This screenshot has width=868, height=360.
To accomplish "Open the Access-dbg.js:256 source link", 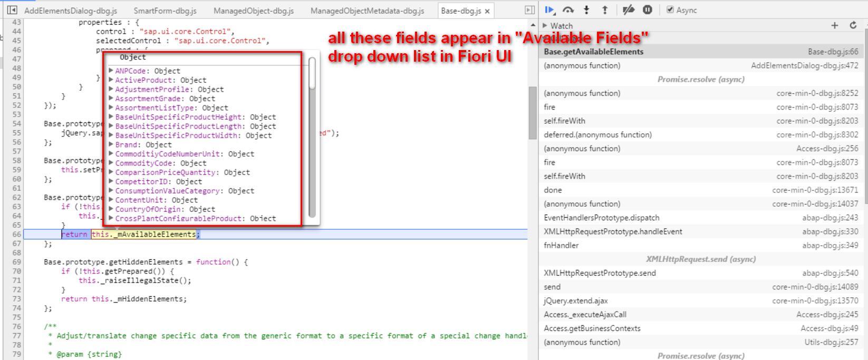I will click(x=827, y=149).
